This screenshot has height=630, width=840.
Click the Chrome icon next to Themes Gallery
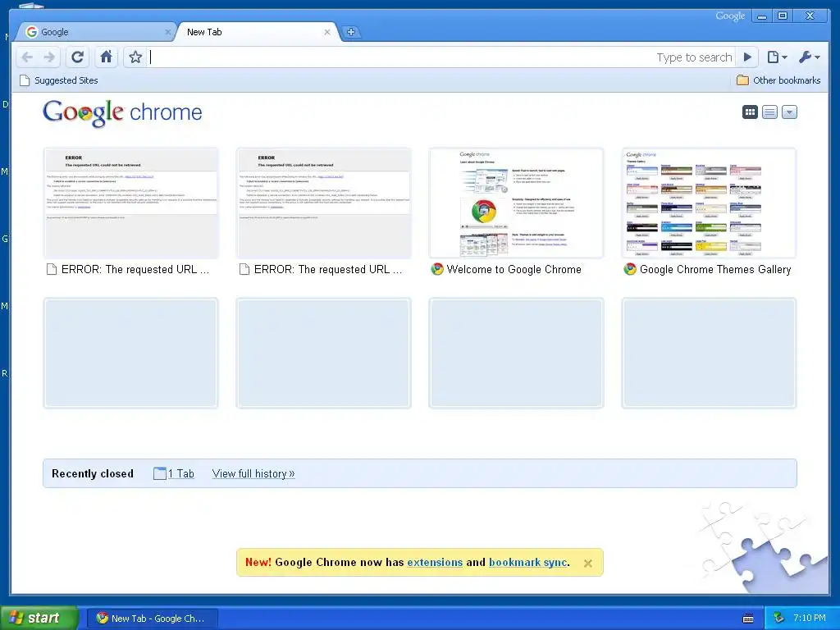coord(630,269)
